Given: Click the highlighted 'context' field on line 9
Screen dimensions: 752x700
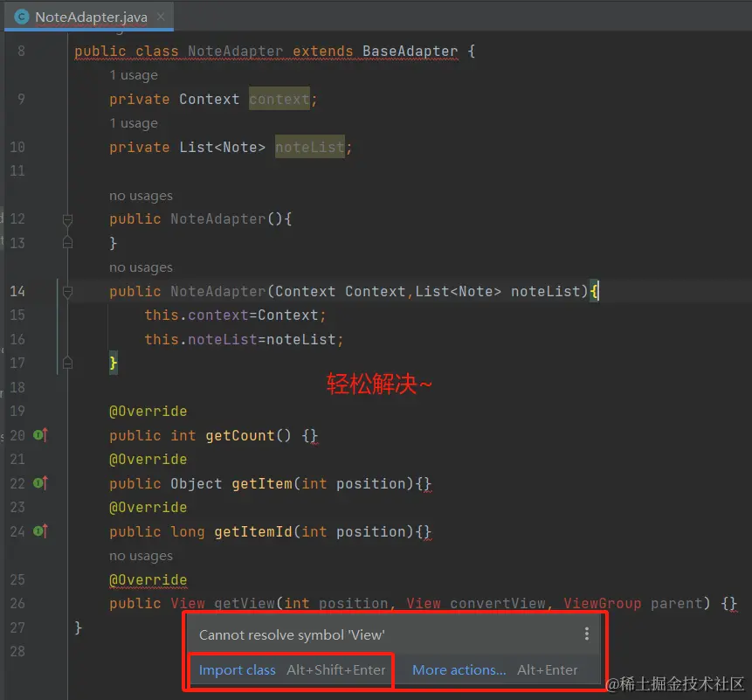Looking at the screenshot, I should [279, 99].
